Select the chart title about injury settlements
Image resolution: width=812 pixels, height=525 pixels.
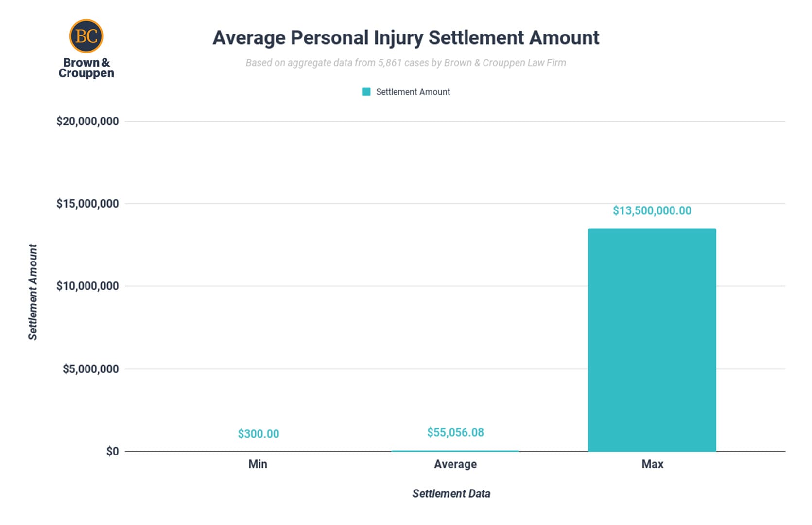click(406, 38)
